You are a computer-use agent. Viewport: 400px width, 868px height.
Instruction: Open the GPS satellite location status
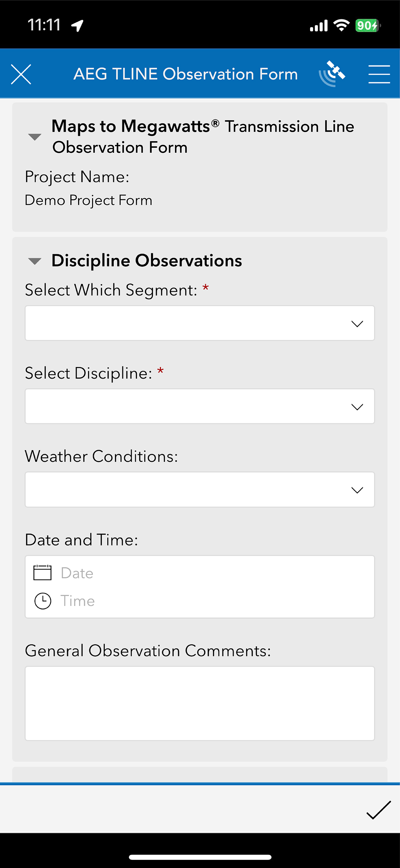[x=332, y=74]
